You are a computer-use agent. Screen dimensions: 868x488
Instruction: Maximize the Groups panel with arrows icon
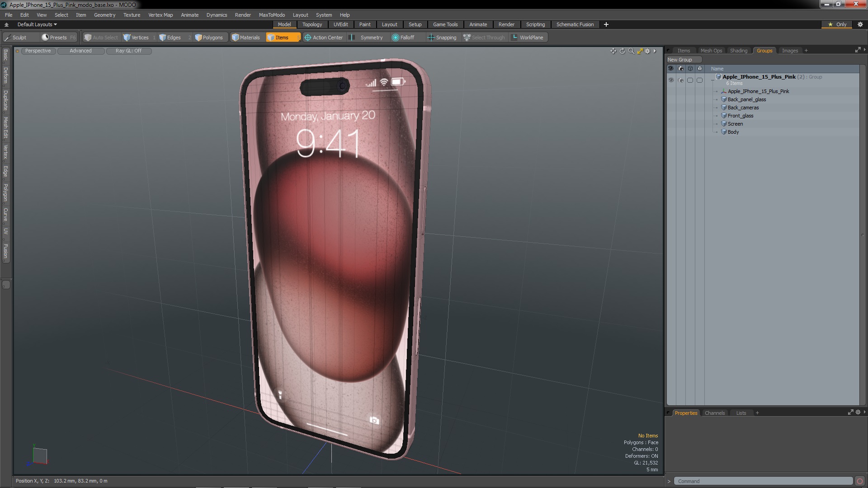point(858,50)
